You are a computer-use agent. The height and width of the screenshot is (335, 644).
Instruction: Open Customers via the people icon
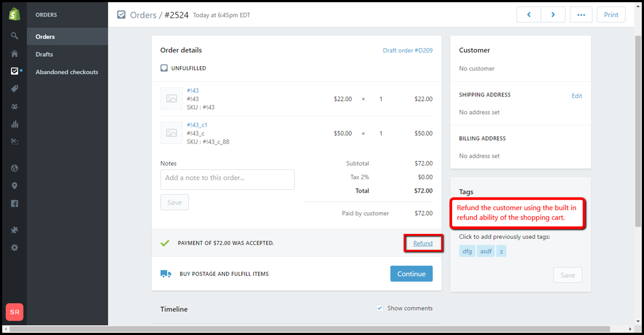(x=14, y=107)
